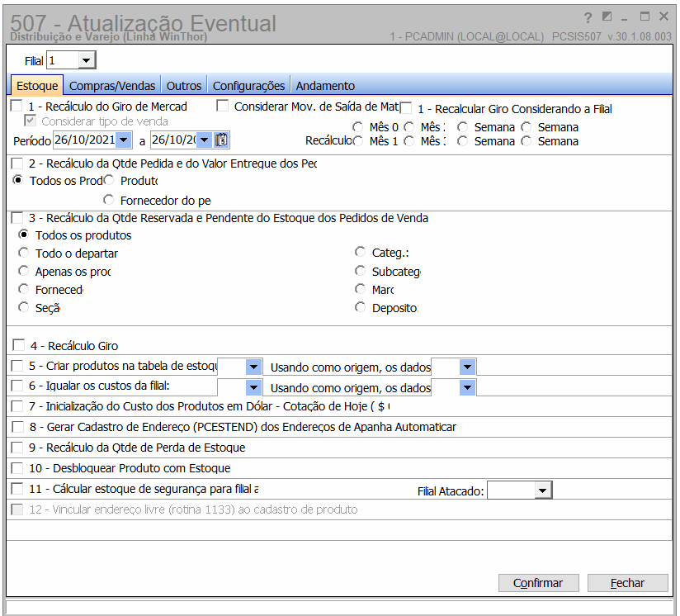
Task: Select the Mês 0 radio button
Action: (358, 127)
